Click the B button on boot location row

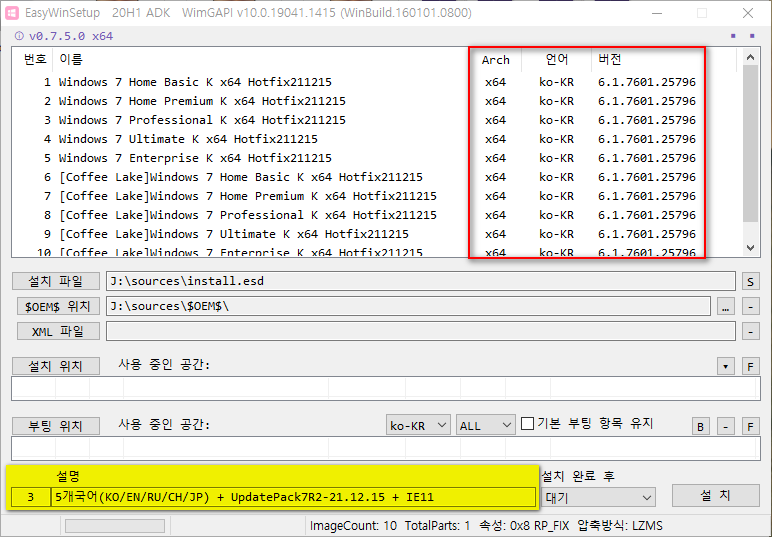(701, 426)
